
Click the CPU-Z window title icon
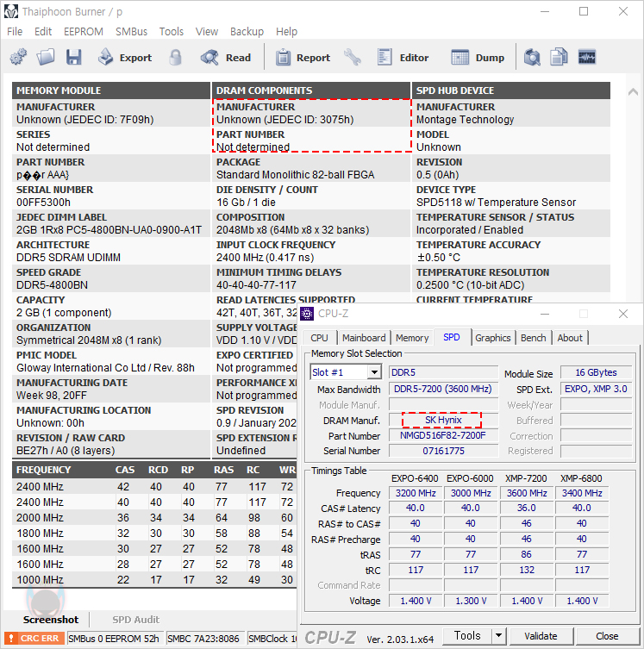click(307, 314)
